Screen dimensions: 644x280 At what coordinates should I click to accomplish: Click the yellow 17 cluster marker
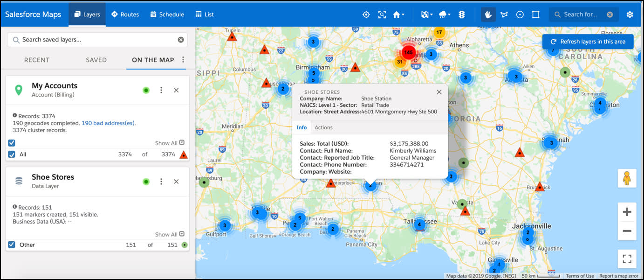point(439,33)
